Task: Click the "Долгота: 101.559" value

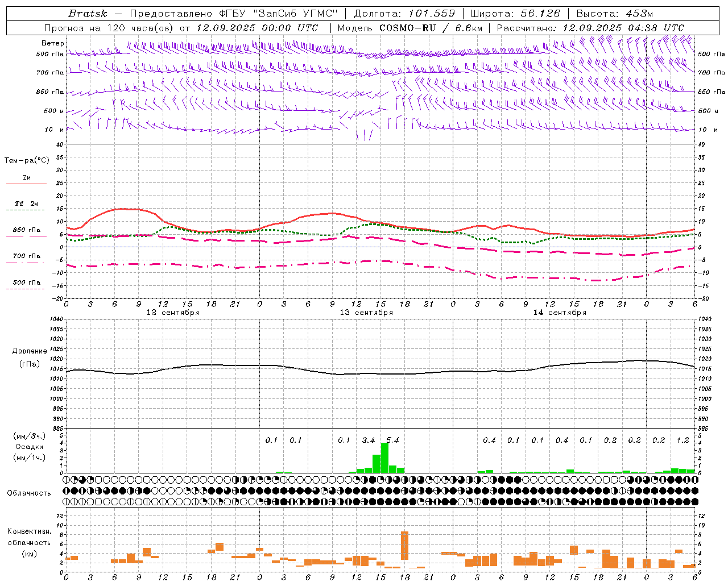Action: pyautogui.click(x=404, y=14)
